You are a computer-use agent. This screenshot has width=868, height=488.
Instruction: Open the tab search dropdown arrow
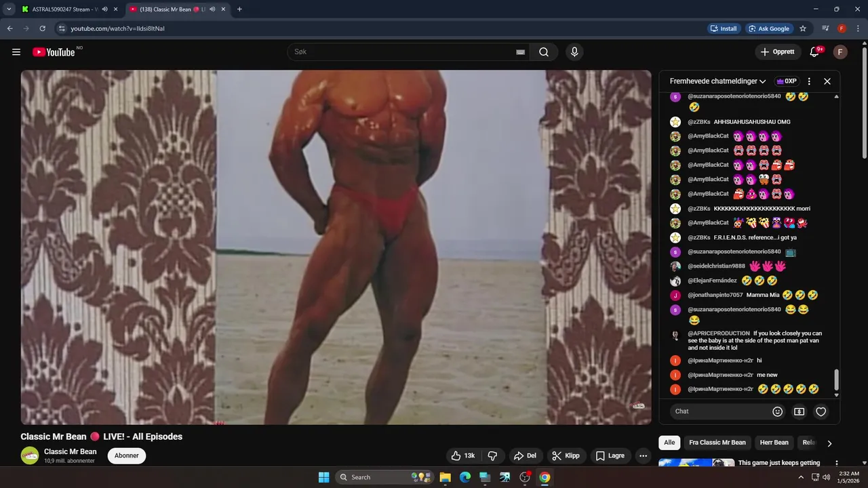(x=9, y=9)
